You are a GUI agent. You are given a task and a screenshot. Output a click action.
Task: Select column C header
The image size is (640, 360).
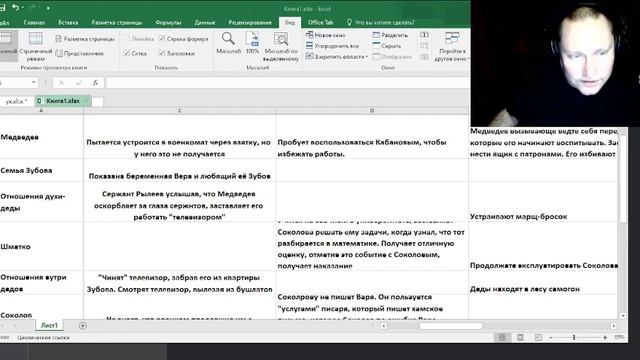point(180,111)
